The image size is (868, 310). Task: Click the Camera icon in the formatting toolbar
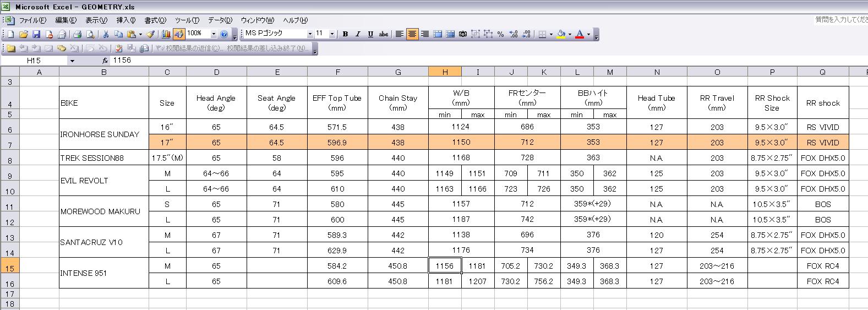(x=463, y=34)
